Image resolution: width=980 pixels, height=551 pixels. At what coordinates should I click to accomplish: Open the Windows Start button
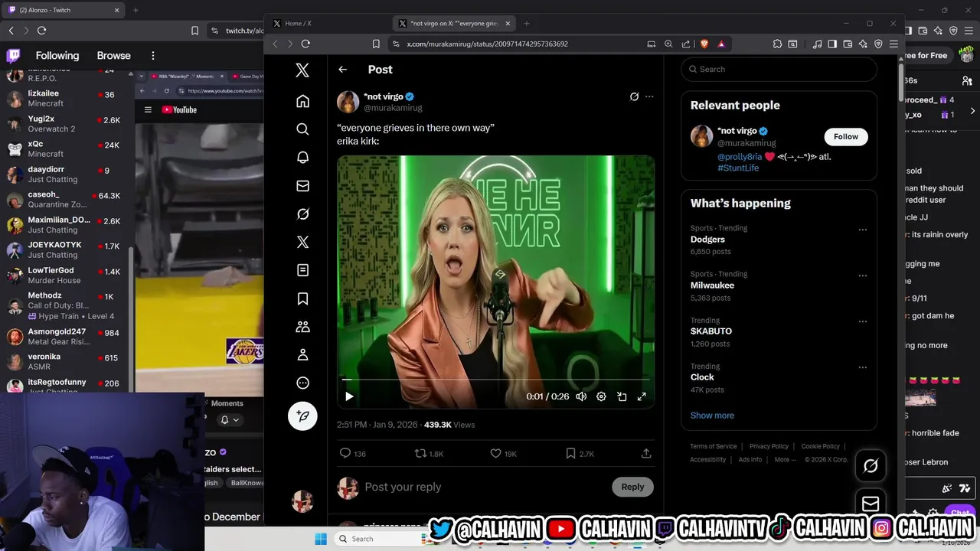tap(321, 539)
